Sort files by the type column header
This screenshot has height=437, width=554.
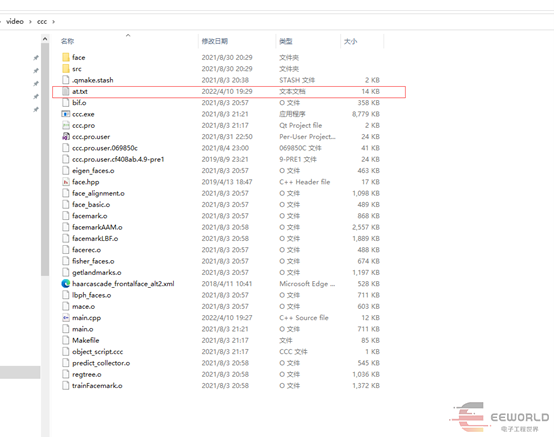point(286,41)
